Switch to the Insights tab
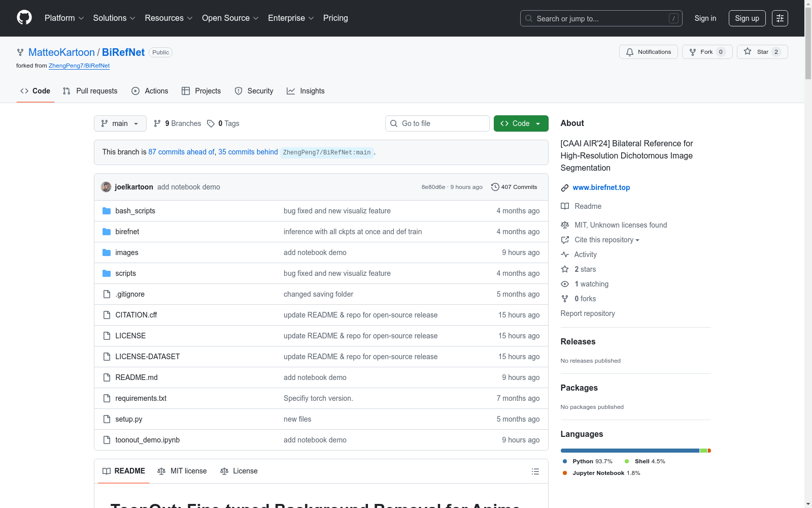Image resolution: width=812 pixels, height=508 pixels. click(306, 91)
